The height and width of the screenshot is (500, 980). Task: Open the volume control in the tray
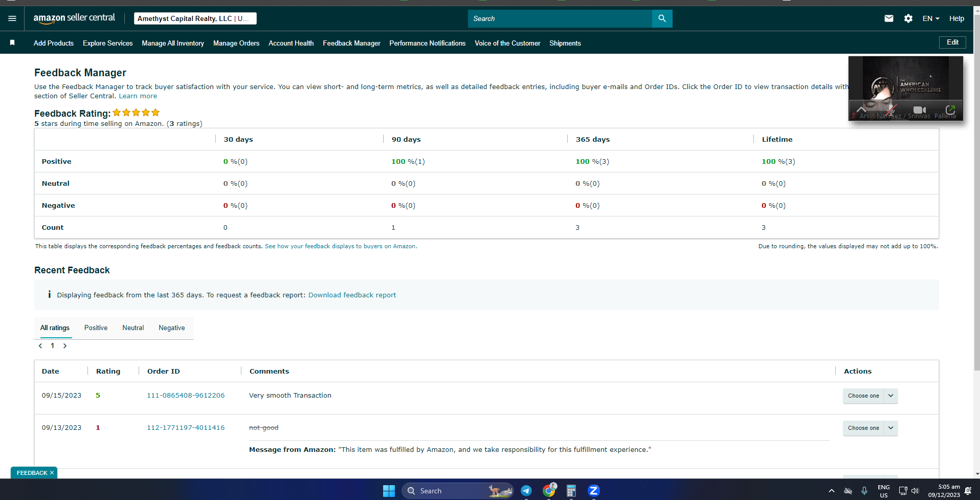915,491
